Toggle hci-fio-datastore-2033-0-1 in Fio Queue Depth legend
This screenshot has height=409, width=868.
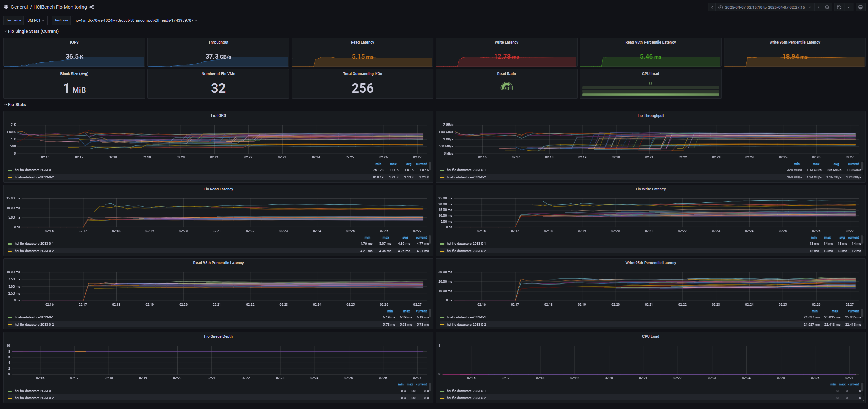34,391
